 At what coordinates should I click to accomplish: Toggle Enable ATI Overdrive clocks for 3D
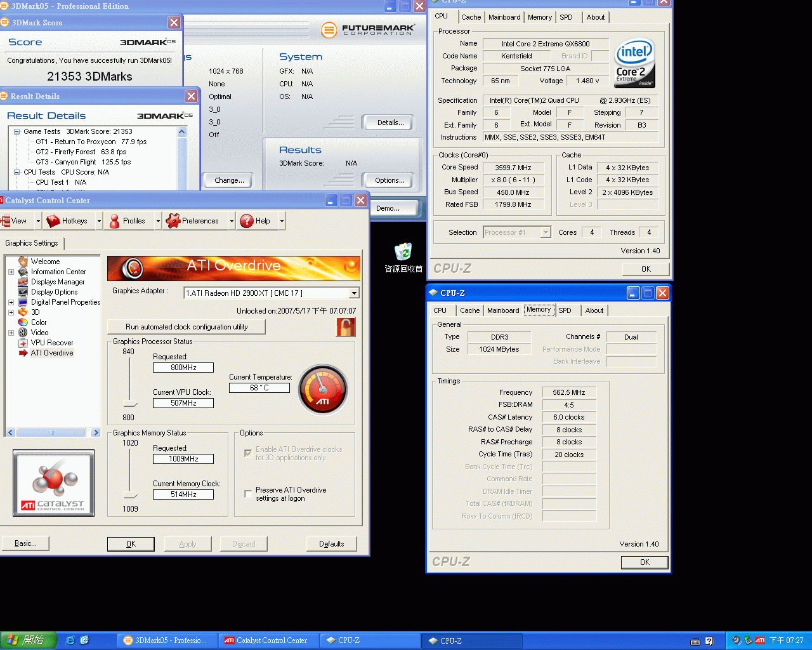(248, 453)
